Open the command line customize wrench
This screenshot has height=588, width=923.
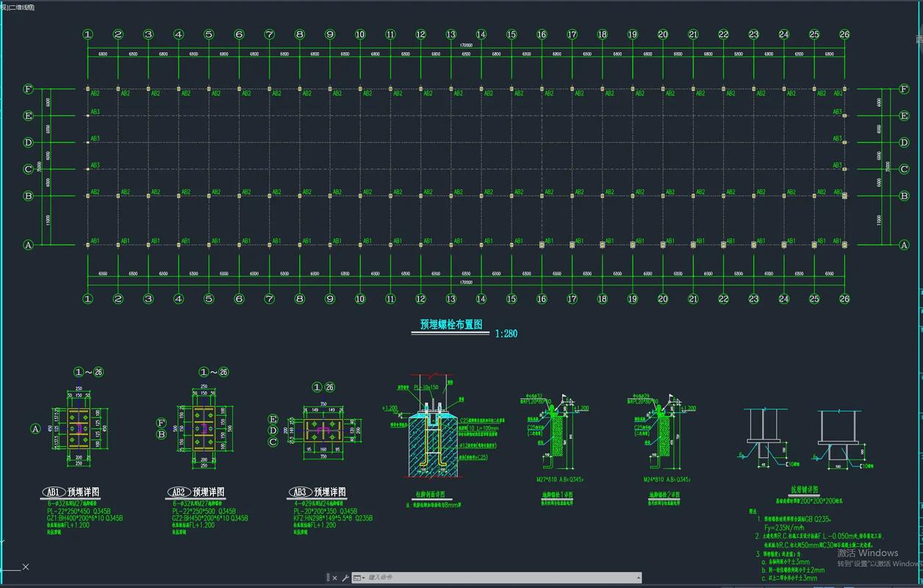point(345,578)
